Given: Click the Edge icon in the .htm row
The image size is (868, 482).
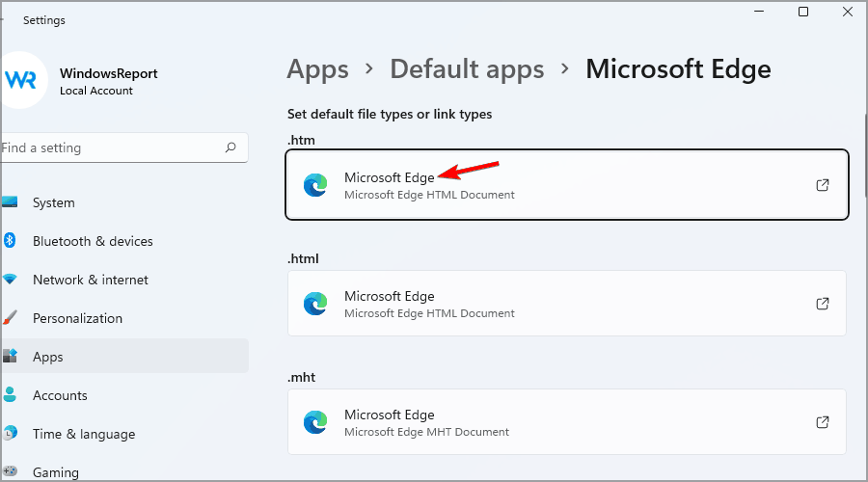Looking at the screenshot, I should (x=315, y=185).
